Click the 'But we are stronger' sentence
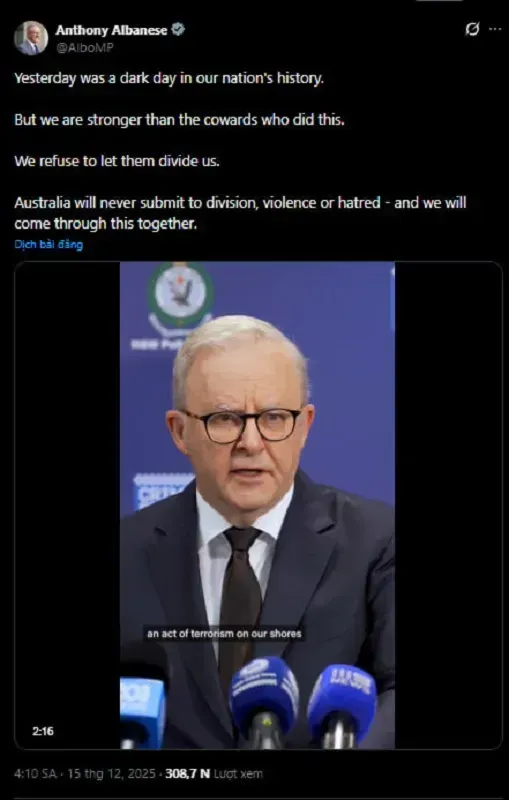This screenshot has height=800, width=509. [179, 120]
